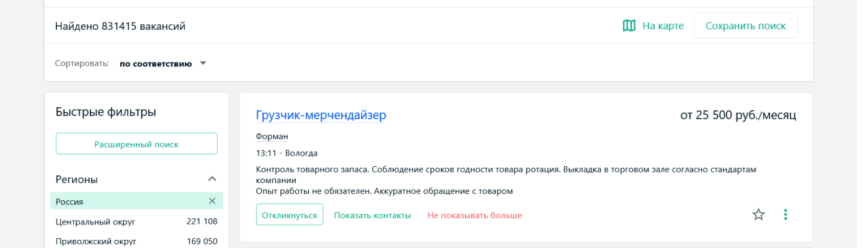Open the Форман company link

[x=272, y=136]
